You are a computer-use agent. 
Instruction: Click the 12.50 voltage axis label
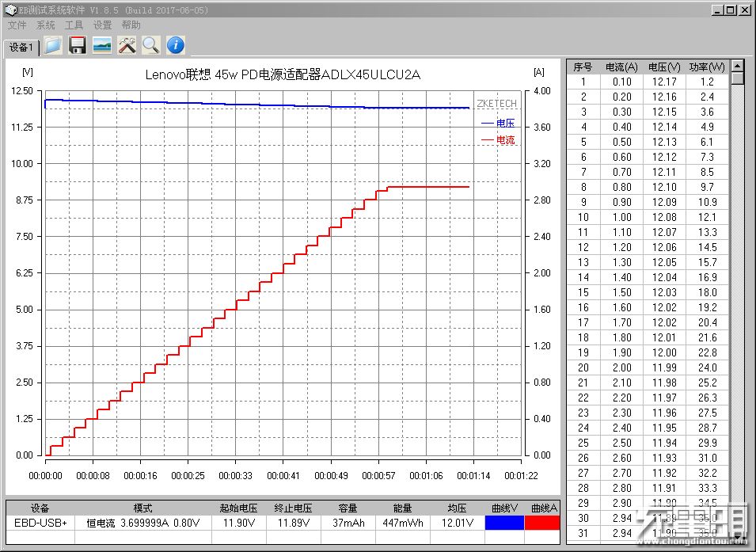click(x=23, y=91)
